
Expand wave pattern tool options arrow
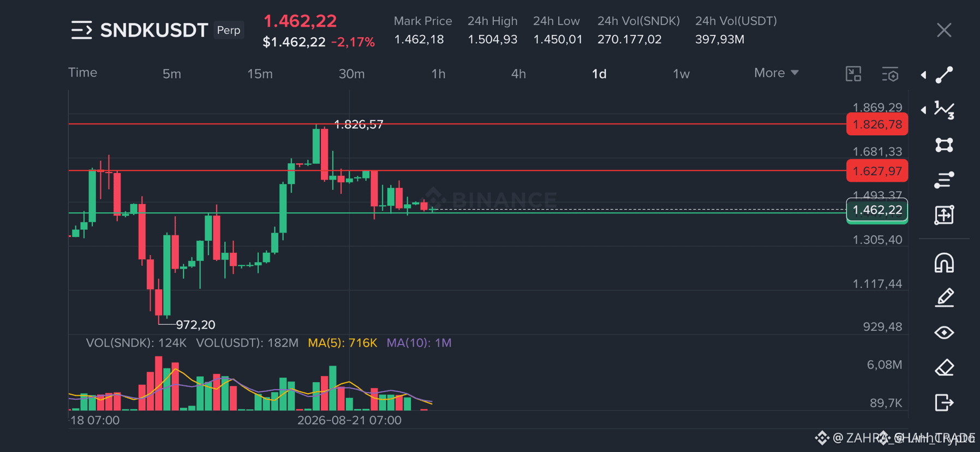[x=923, y=110]
